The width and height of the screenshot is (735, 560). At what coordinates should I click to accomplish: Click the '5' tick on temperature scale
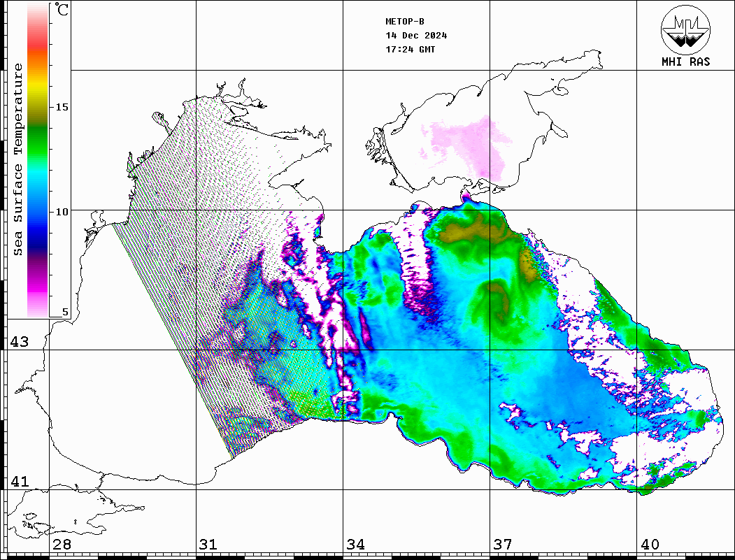point(65,312)
